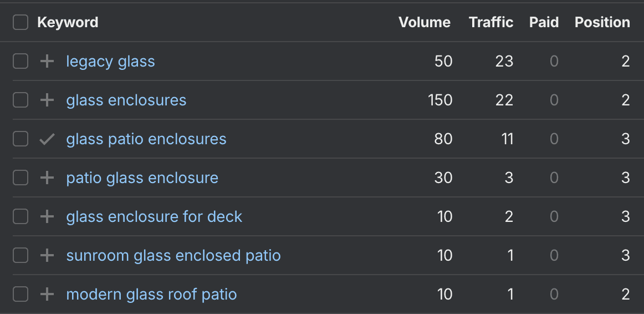The width and height of the screenshot is (644, 314).
Task: Open sunroom glass enclosed patio link
Action: 173,256
